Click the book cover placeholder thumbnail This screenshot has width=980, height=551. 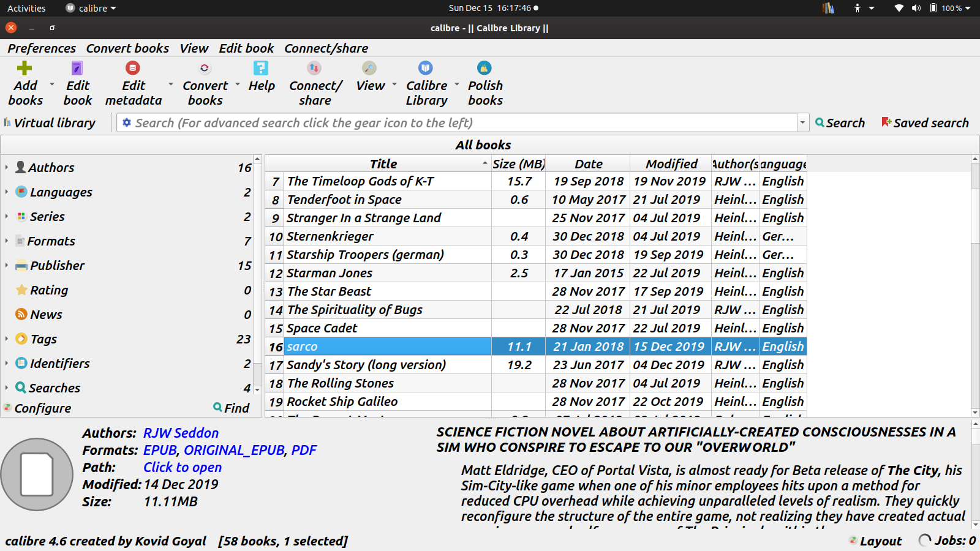pyautogui.click(x=37, y=474)
